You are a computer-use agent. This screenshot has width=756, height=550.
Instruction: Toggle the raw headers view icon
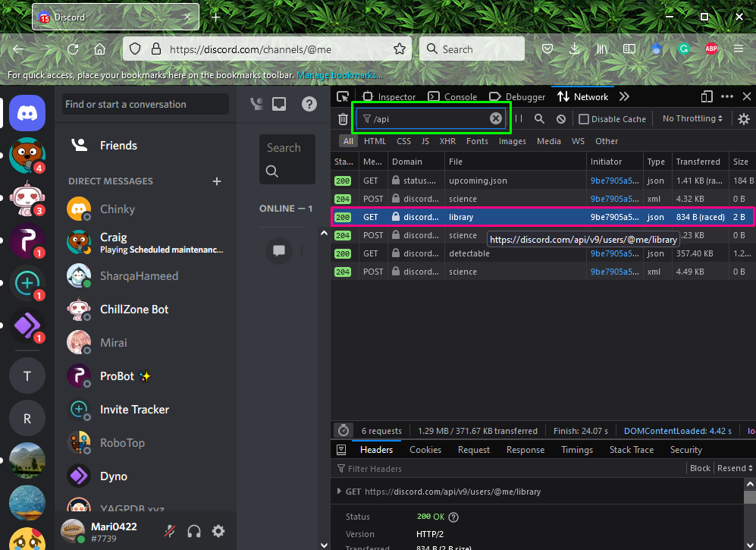coord(341,450)
